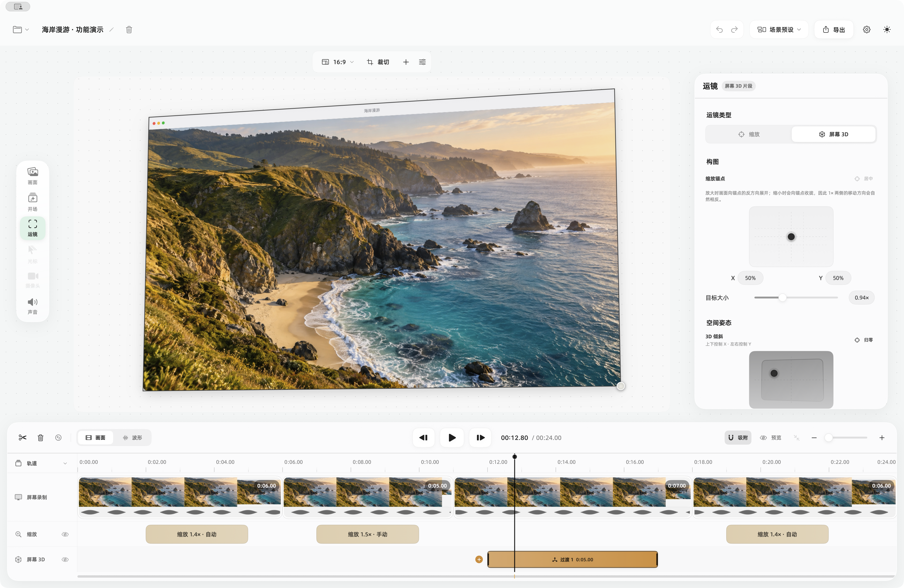The image size is (904, 588).
Task: Click the scissors split tool
Action: (22, 438)
